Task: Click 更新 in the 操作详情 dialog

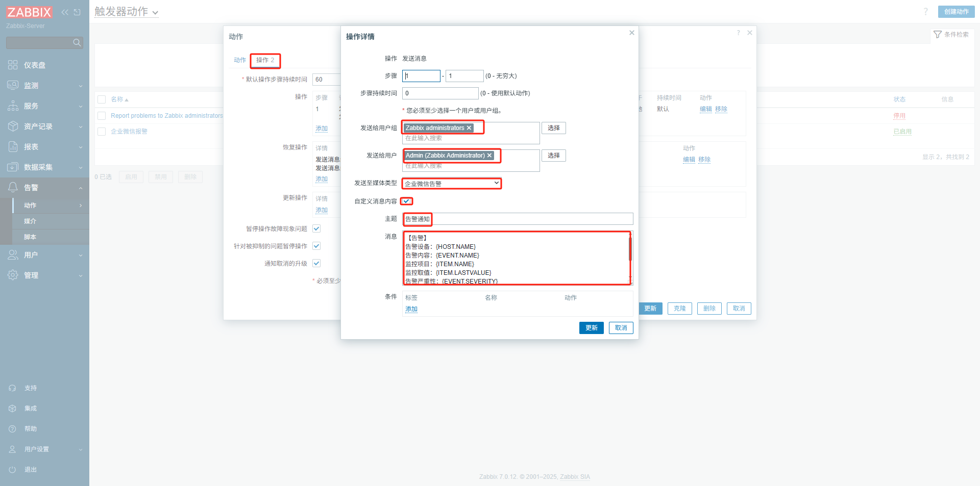Action: point(592,328)
